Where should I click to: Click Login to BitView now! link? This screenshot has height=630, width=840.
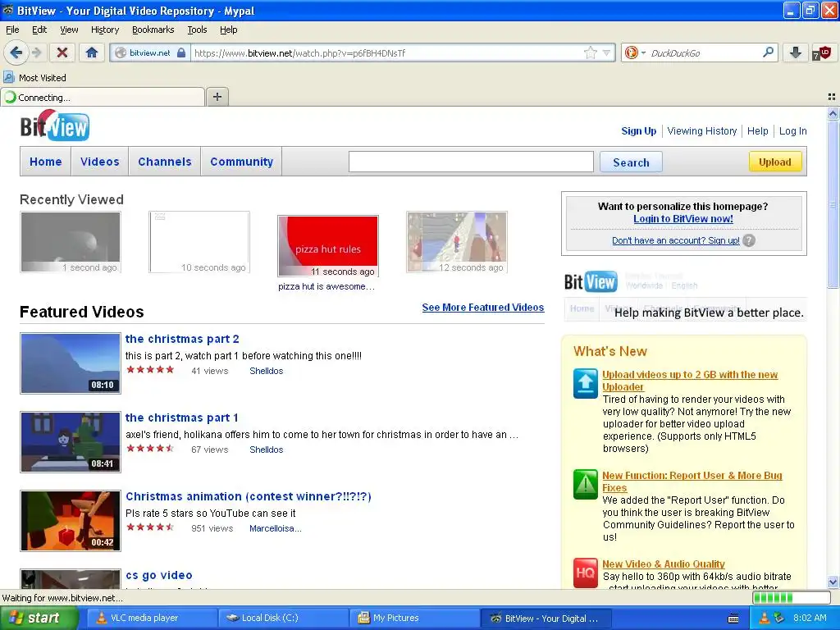[683, 218]
